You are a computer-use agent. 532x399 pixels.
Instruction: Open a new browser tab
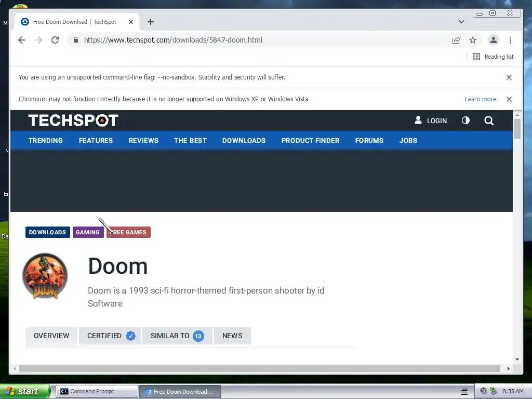[151, 22]
